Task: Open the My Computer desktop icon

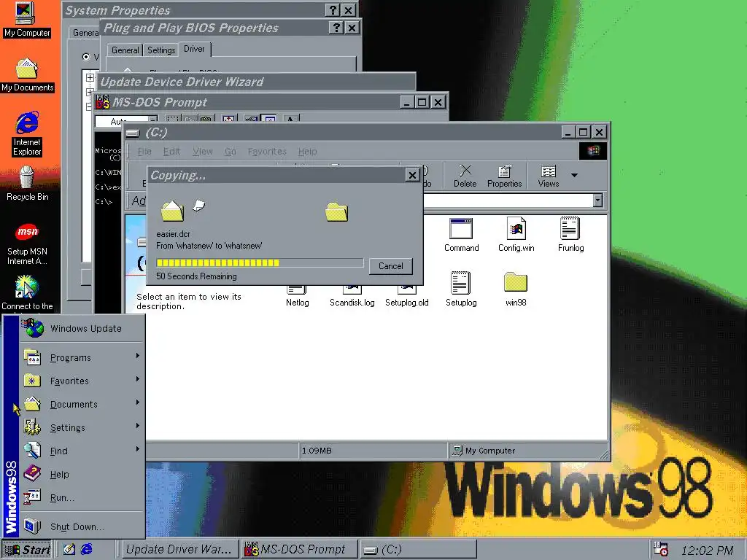Action: point(27,19)
